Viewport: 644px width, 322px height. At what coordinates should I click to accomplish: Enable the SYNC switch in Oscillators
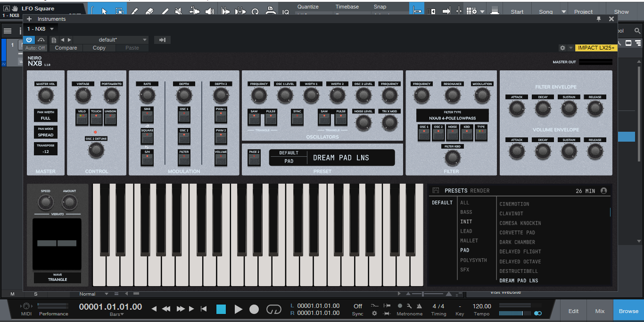[297, 118]
